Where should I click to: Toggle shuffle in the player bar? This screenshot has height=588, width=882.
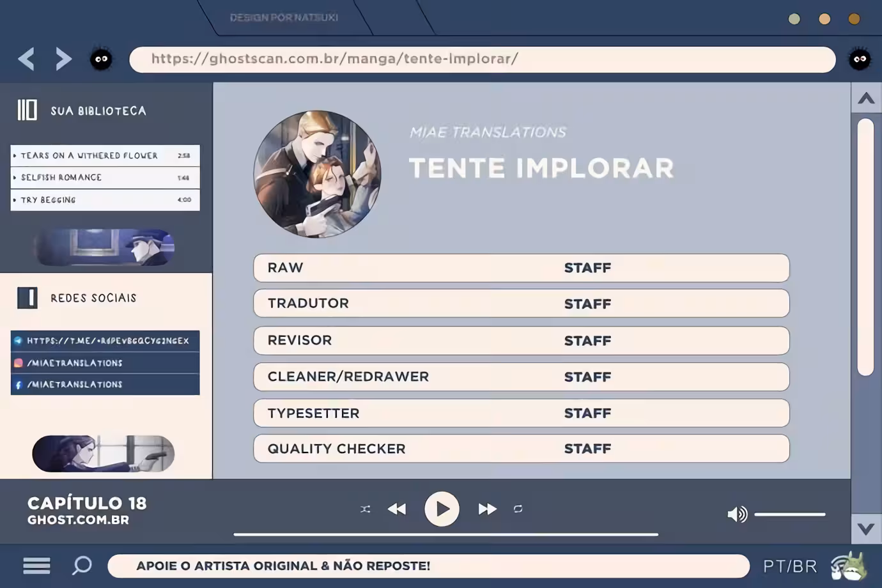tap(365, 509)
